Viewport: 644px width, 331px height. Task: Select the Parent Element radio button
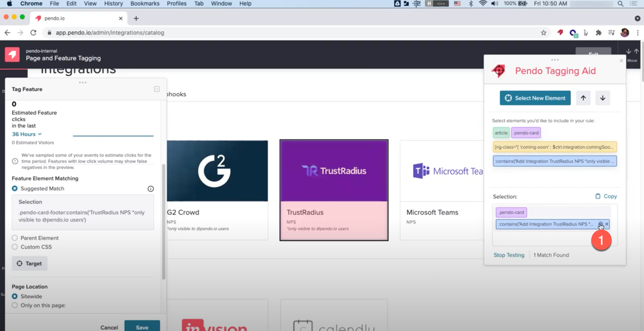(x=15, y=238)
